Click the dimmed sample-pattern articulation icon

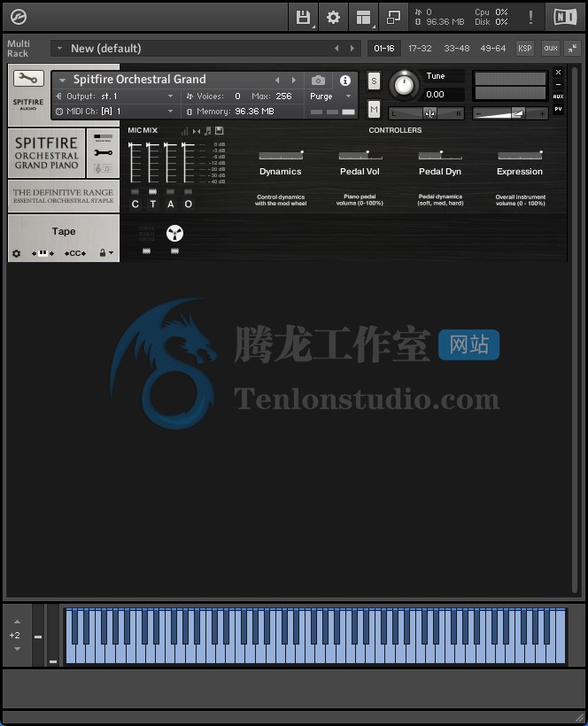(x=146, y=234)
